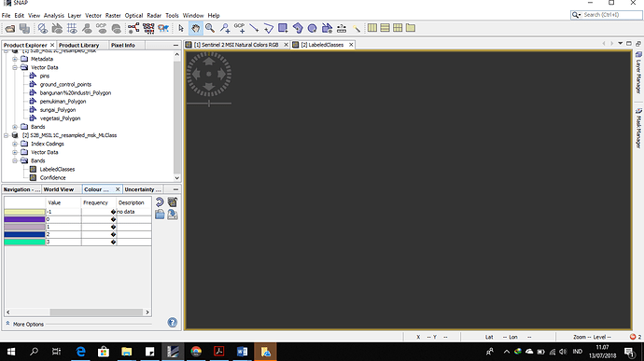Viewport: 644px width, 361px height.
Task: Click Export colour palette icon
Action: pyautogui.click(x=173, y=215)
